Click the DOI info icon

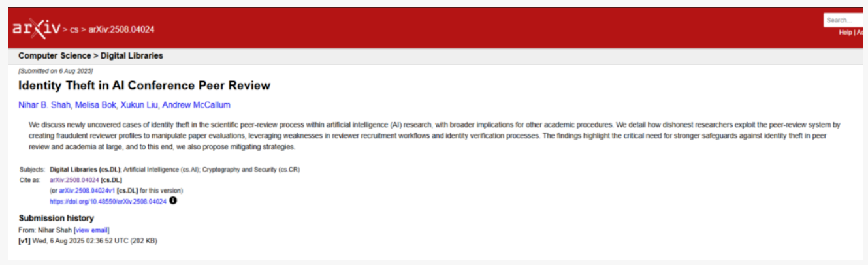click(173, 201)
